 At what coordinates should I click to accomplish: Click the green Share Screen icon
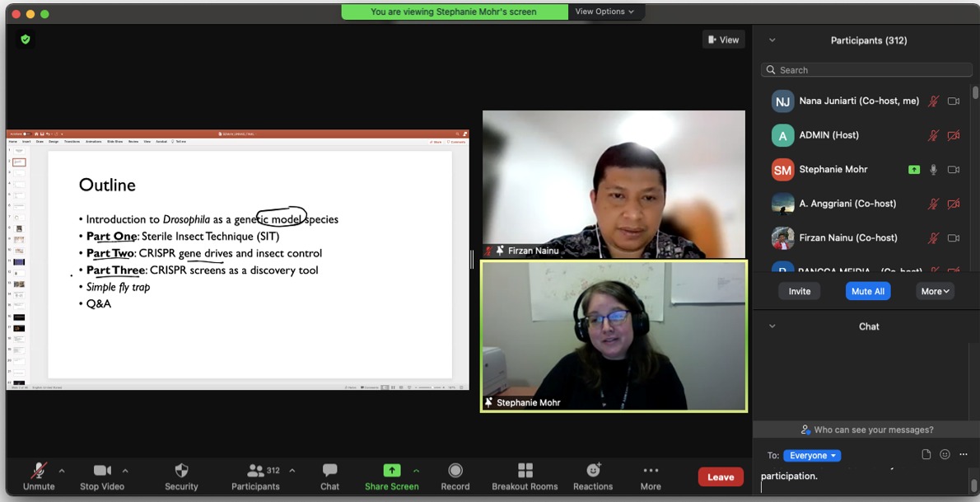tap(392, 471)
